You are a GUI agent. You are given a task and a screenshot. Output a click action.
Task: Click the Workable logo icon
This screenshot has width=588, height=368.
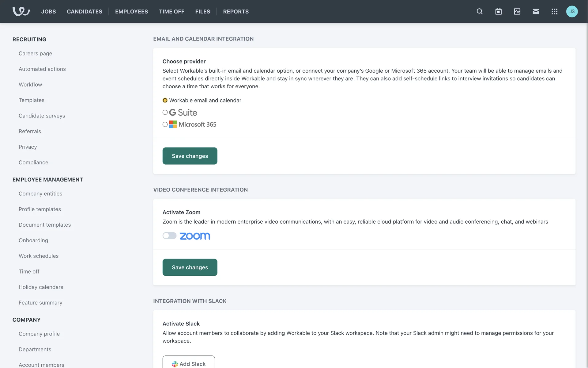(x=21, y=11)
